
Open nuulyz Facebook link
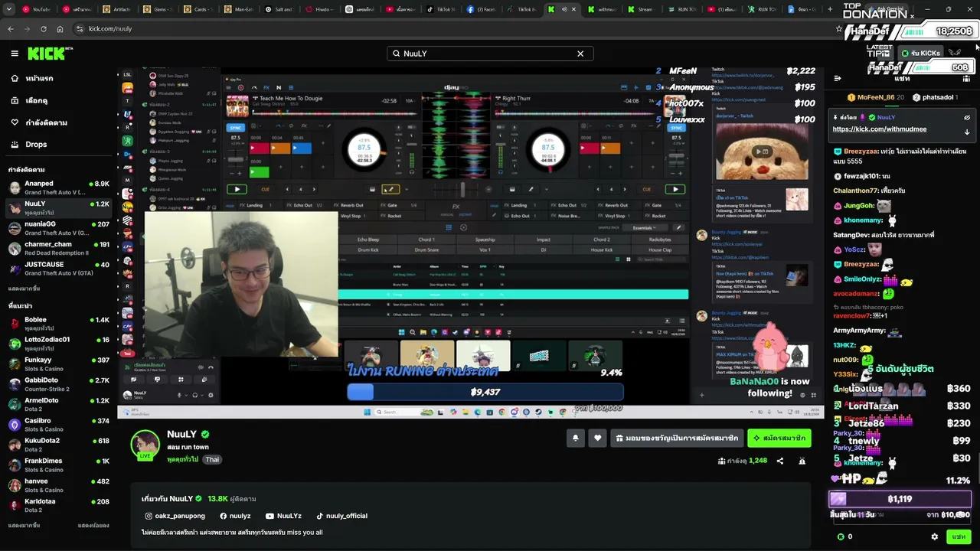click(235, 516)
